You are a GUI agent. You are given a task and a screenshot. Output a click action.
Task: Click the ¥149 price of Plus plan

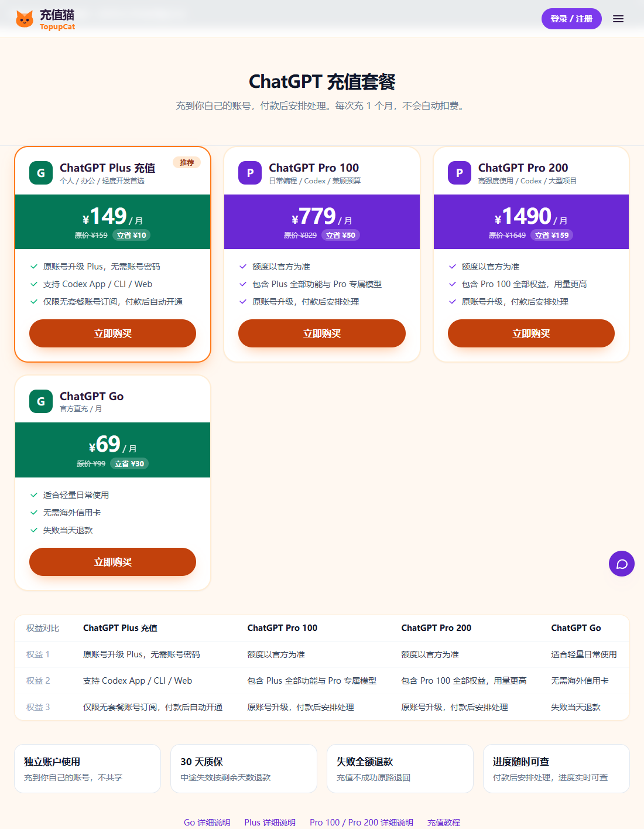tap(105, 216)
